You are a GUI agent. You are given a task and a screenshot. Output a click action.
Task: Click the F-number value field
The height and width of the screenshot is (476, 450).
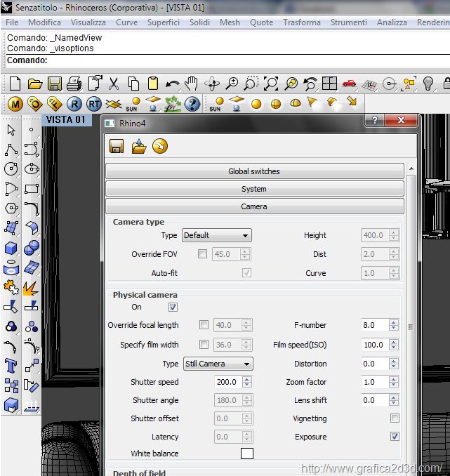click(375, 325)
